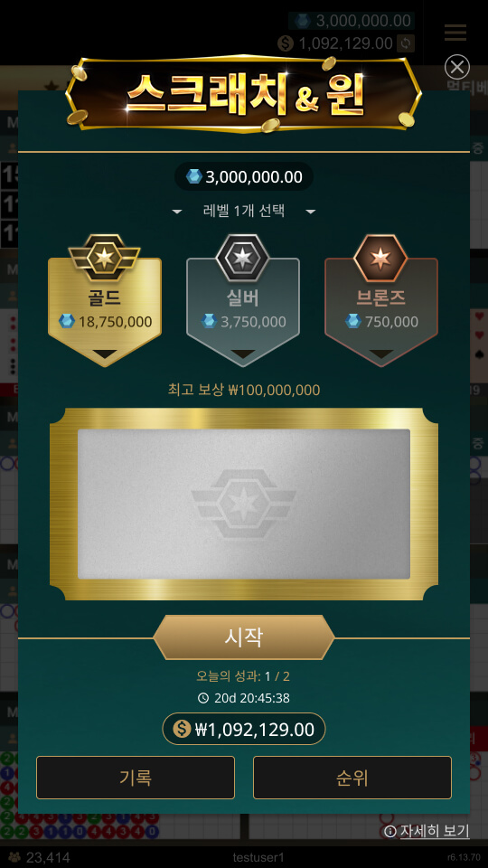Open the hamburger menu icon
This screenshot has height=868, width=488.
pos(455,33)
